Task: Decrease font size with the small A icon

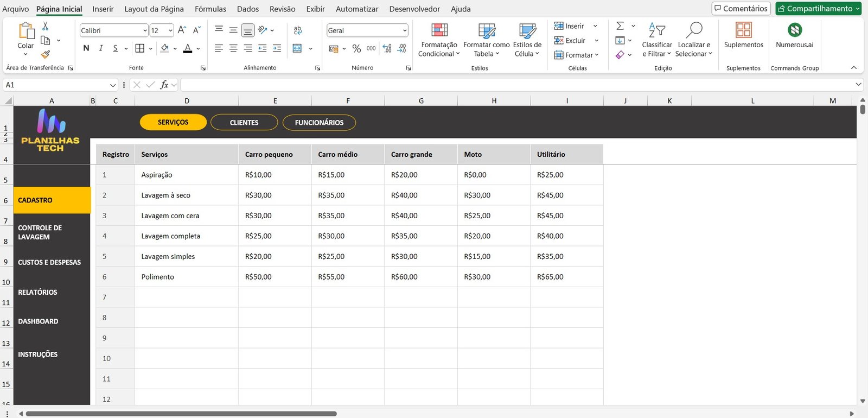Action: 196,30
